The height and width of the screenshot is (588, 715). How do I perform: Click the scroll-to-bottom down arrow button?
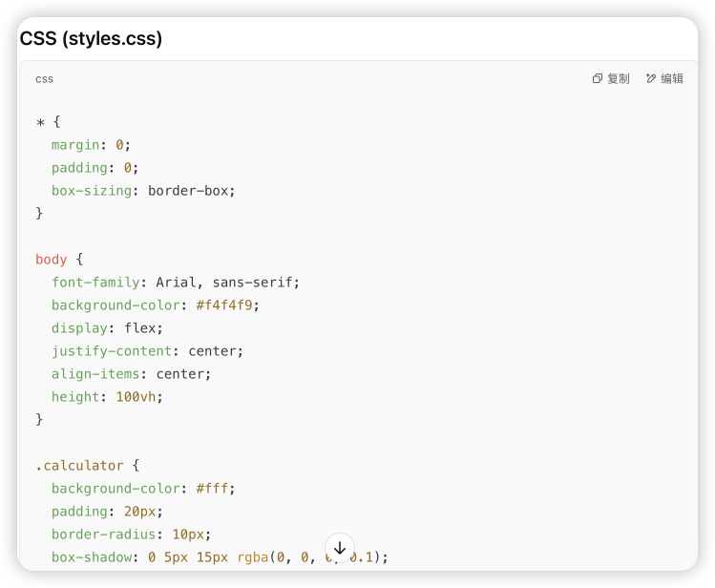tap(340, 548)
